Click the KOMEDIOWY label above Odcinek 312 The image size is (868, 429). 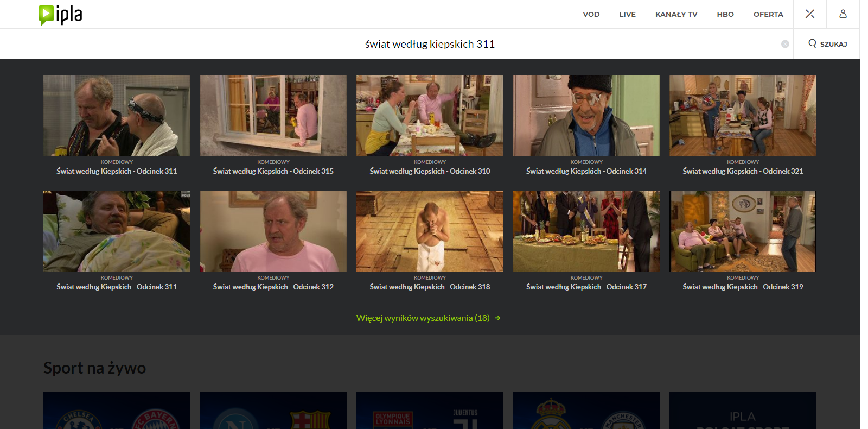(x=273, y=277)
